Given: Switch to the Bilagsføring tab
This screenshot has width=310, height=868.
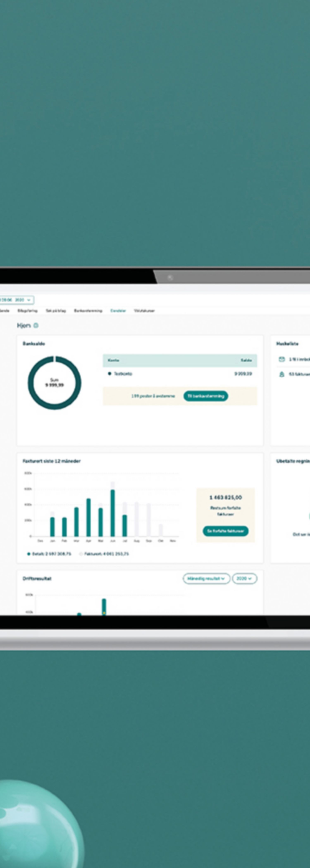Looking at the screenshot, I should pos(27,311).
